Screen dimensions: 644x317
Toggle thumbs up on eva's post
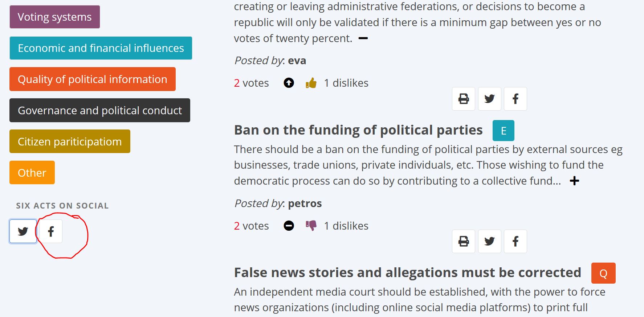(311, 83)
